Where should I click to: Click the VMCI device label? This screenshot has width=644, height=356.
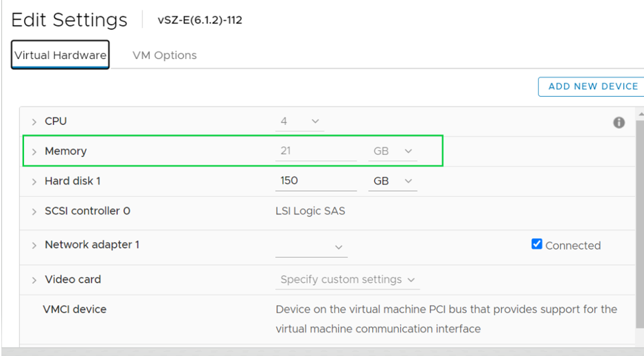coord(76,309)
